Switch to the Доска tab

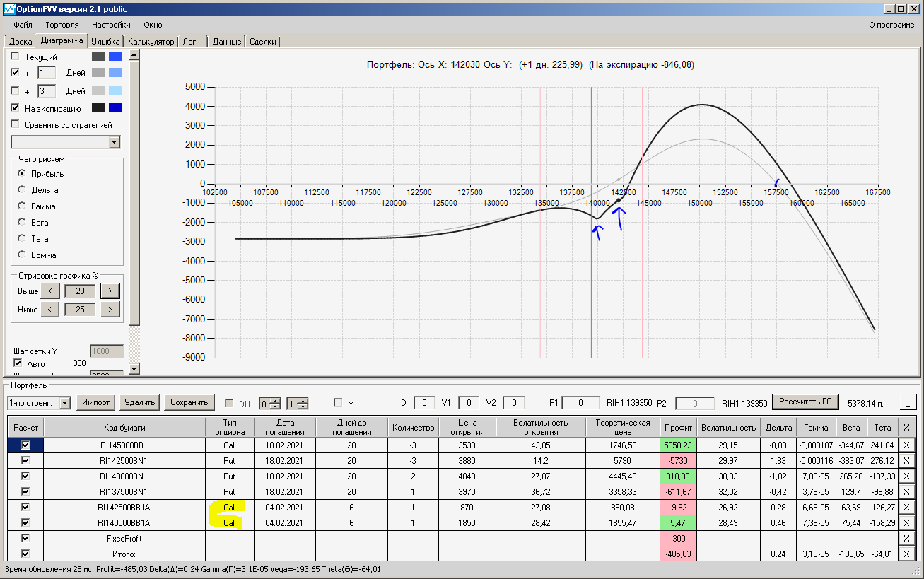21,42
